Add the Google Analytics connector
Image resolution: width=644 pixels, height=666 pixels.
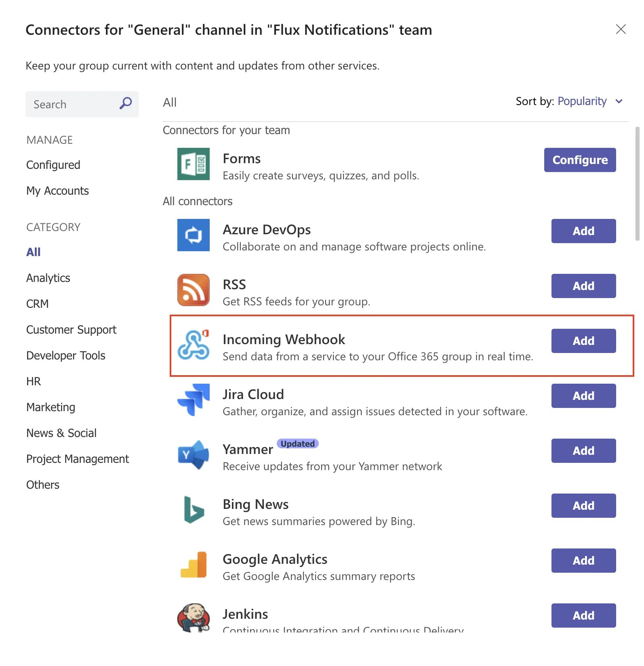[x=583, y=561]
